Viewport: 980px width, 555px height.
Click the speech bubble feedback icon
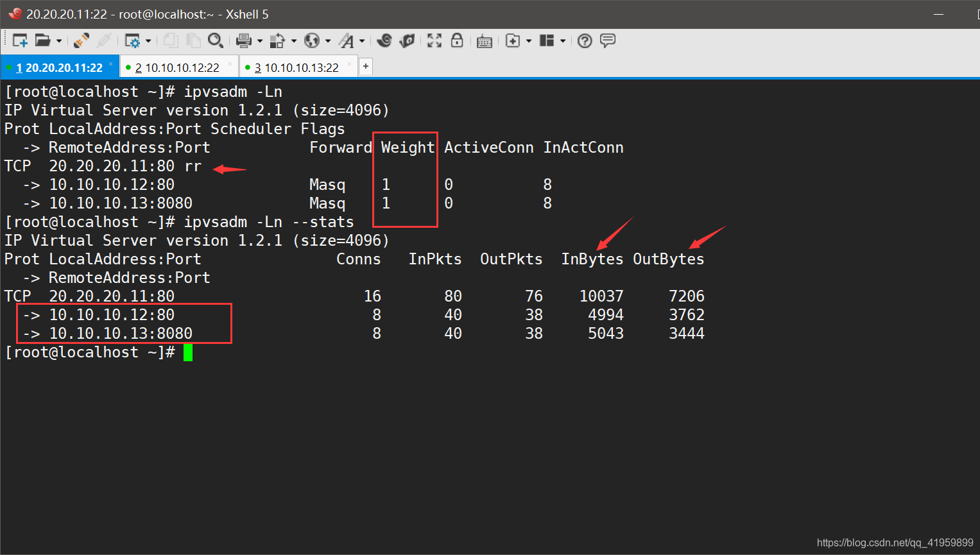608,41
